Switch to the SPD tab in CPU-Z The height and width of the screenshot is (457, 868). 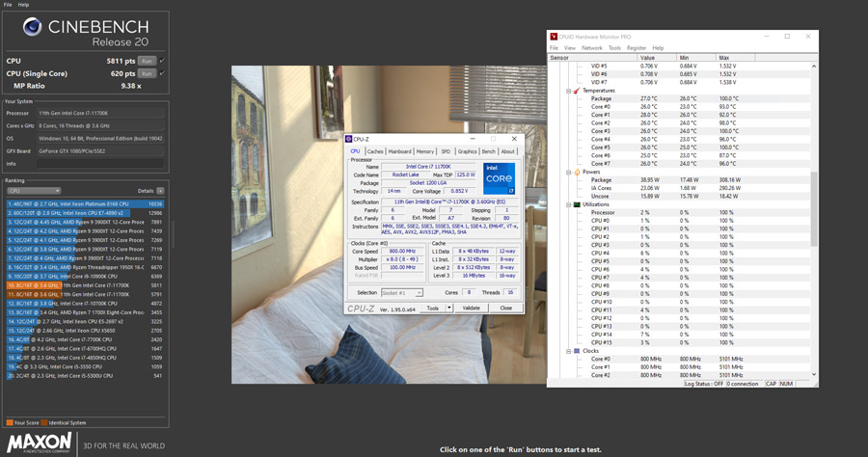pos(446,151)
